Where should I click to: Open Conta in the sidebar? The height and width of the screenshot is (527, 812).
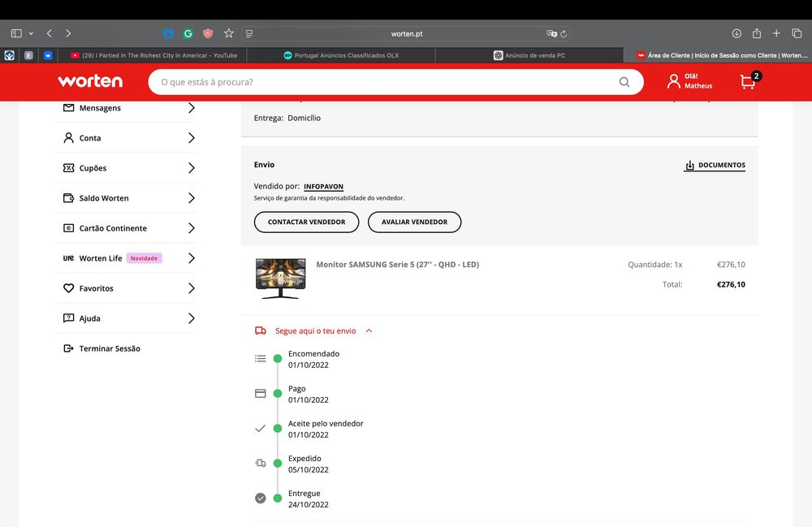click(90, 138)
